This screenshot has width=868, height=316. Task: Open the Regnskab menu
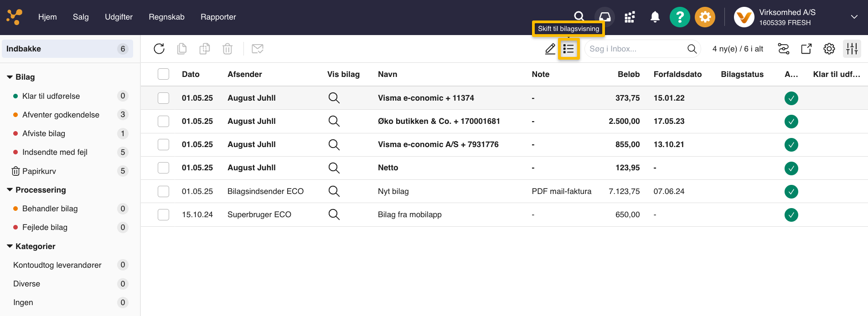(166, 17)
